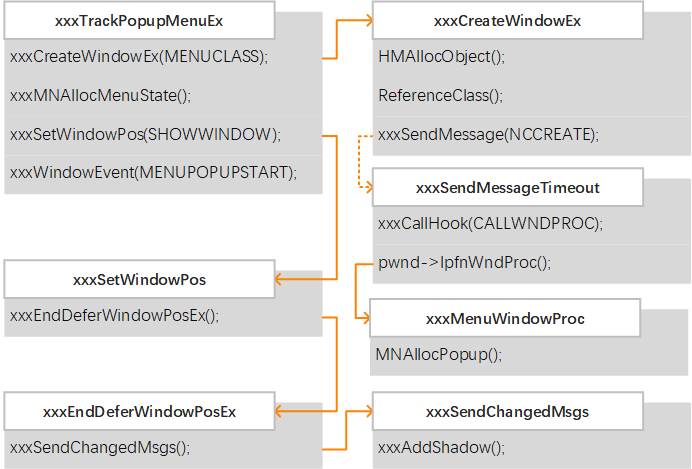
Task: Select the xxxAddShadow(); line
Action: coord(442,448)
